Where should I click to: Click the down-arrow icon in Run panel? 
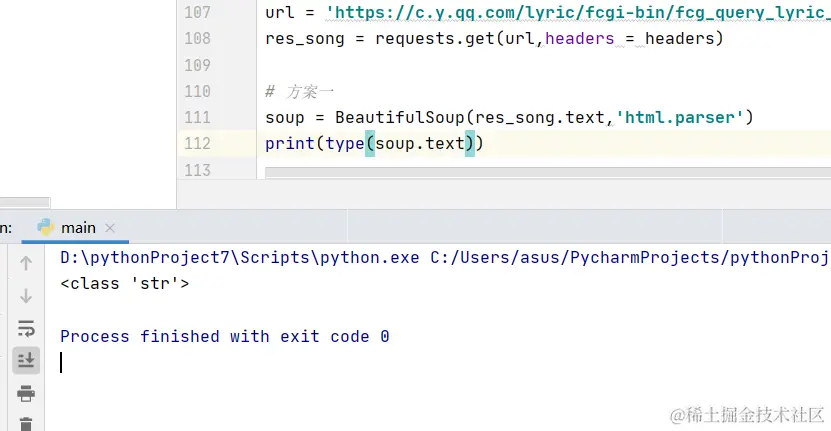pyautogui.click(x=26, y=296)
